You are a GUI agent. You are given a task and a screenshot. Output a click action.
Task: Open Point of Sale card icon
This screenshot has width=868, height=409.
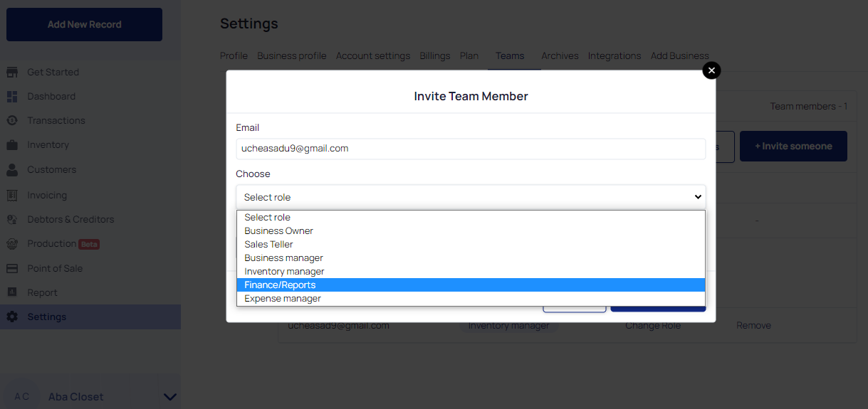click(x=12, y=268)
